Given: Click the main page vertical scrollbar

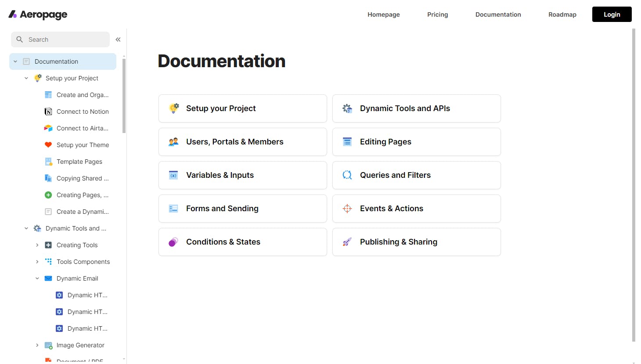Looking at the screenshot, I should [x=634, y=185].
